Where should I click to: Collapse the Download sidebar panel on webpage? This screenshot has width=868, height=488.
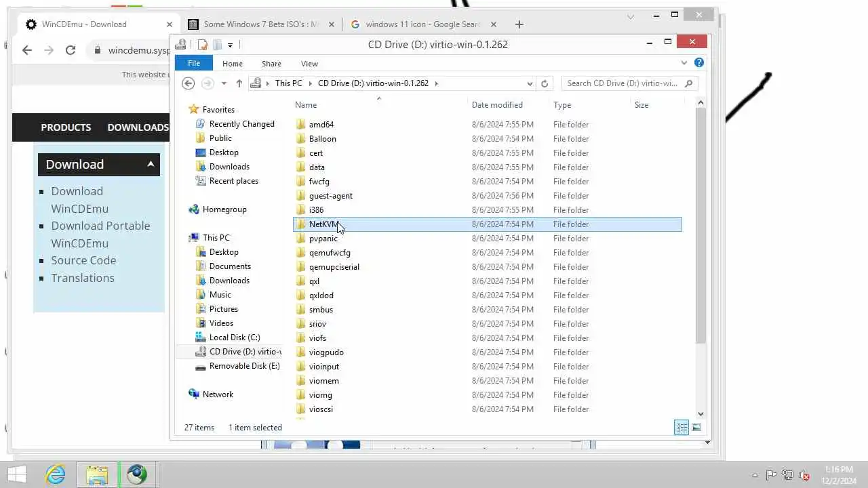pyautogui.click(x=151, y=164)
